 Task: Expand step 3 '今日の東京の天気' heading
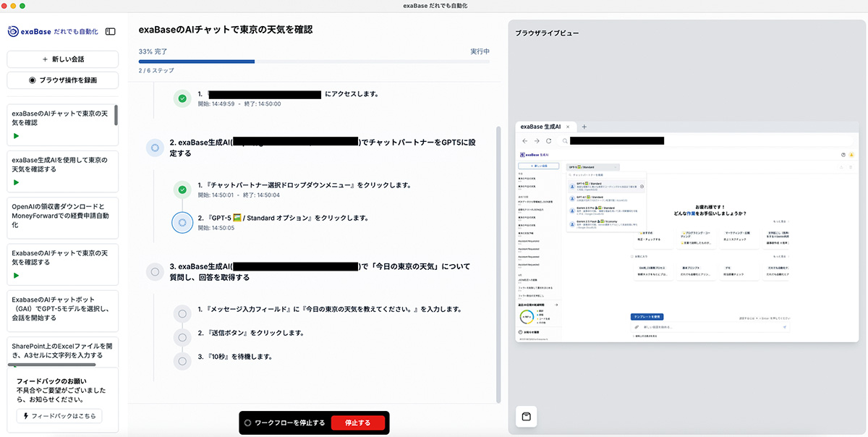point(323,272)
